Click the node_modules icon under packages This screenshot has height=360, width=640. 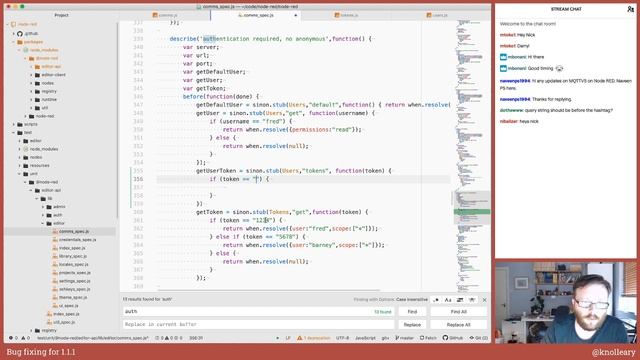point(25,50)
